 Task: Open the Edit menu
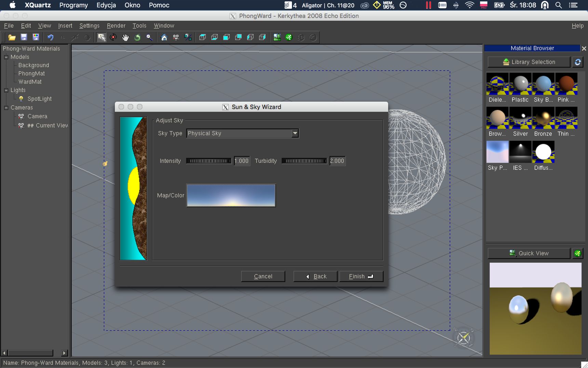coord(26,26)
